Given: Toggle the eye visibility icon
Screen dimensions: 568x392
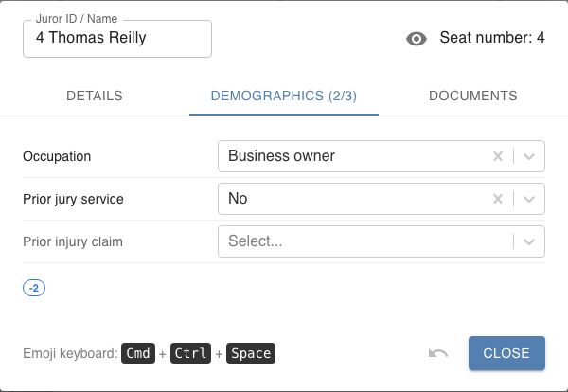Looking at the screenshot, I should tap(417, 39).
